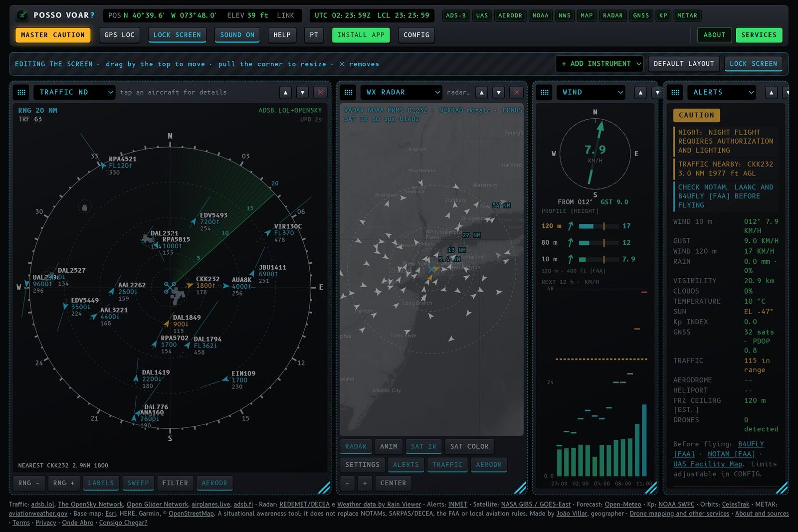Open the TRAFFIC ND instrument dropdown
The height and width of the screenshot is (532, 798).
74,92
